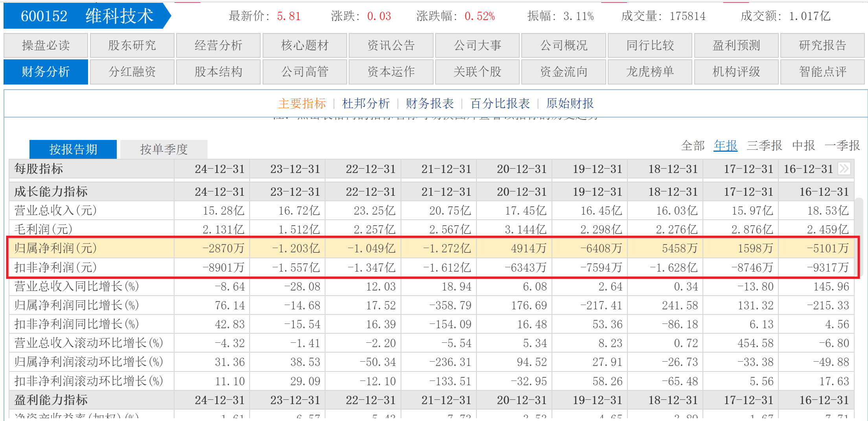This screenshot has width=868, height=421.
Task: Select the 归属净利润(元) row label
Action: pyautogui.click(x=55, y=248)
